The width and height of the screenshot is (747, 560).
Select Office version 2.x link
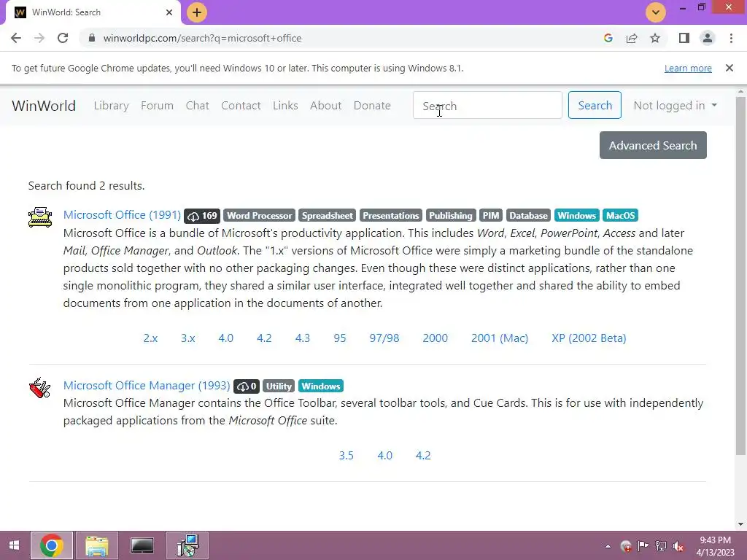coord(150,338)
